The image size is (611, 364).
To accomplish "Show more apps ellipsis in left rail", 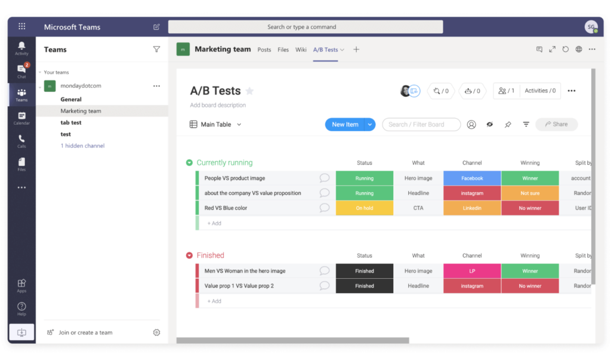I will [x=21, y=187].
